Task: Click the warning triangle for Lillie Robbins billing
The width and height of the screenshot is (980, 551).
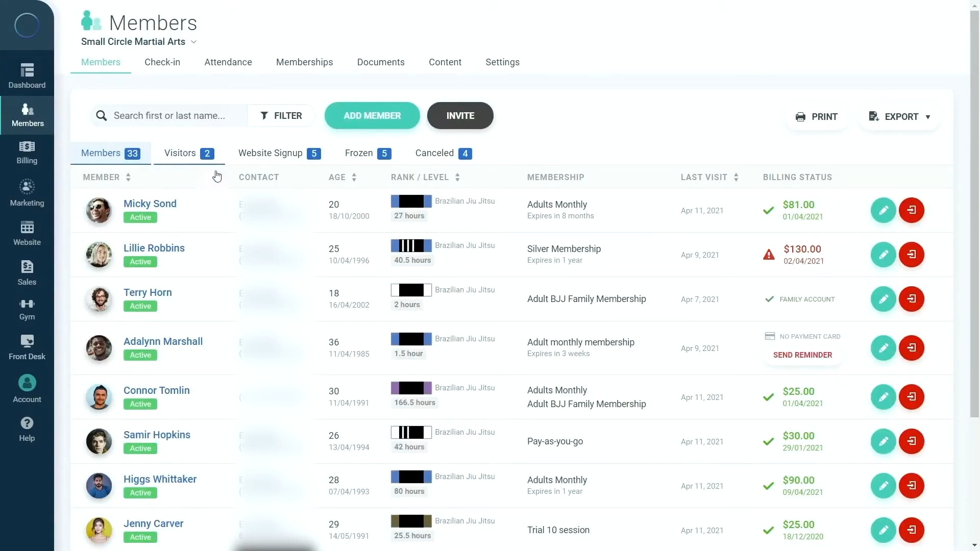Action: [x=769, y=255]
